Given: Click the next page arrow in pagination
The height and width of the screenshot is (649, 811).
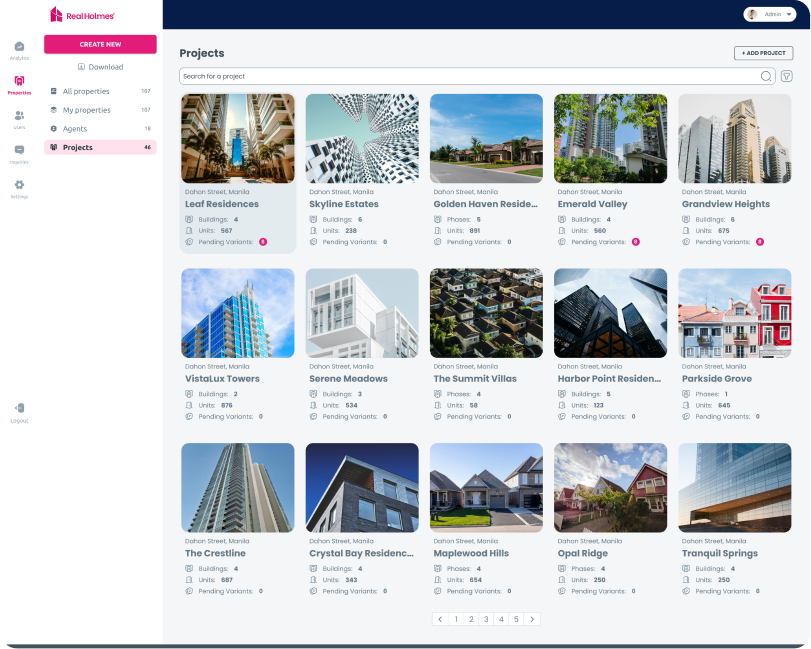Looking at the screenshot, I should tap(533, 619).
